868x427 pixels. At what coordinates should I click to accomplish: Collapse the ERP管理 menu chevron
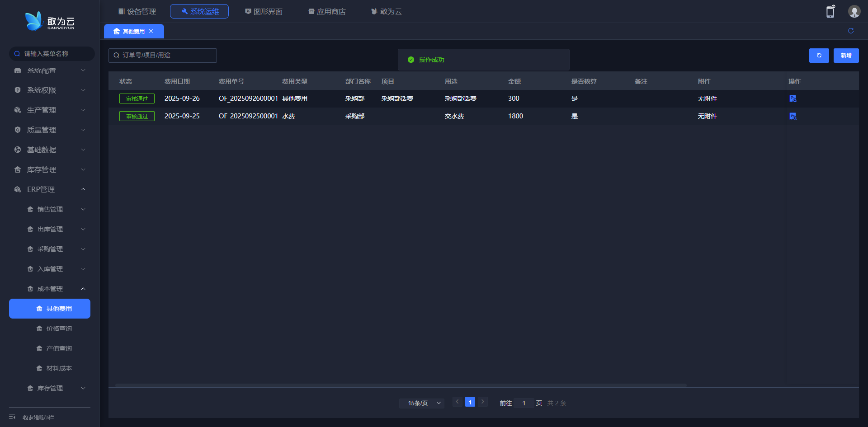[x=83, y=189]
